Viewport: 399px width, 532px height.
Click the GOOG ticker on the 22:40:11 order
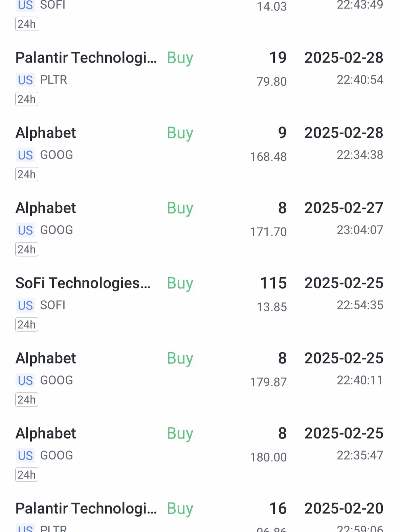(57, 380)
